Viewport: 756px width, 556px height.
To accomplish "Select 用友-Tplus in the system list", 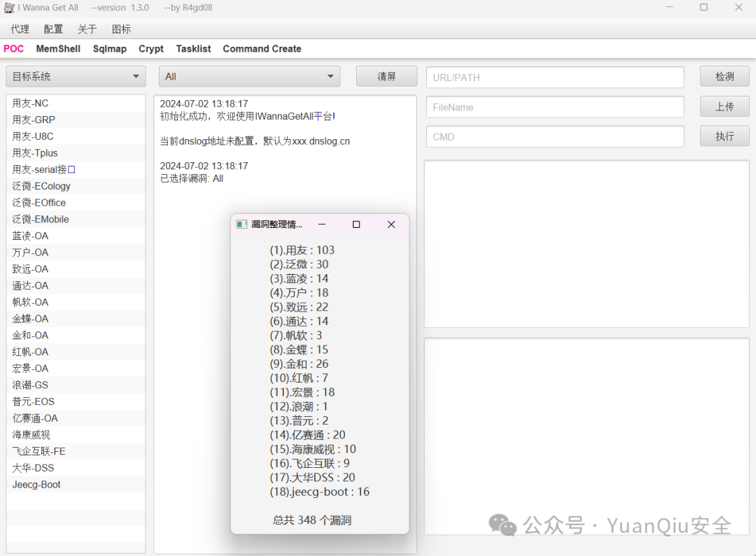I will coord(76,152).
